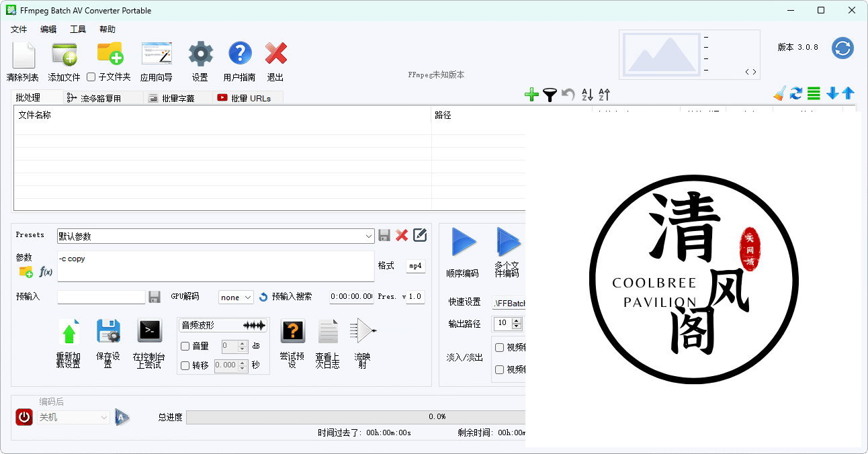Sort list A to Z descending
This screenshot has height=454, width=868.
[x=587, y=95]
